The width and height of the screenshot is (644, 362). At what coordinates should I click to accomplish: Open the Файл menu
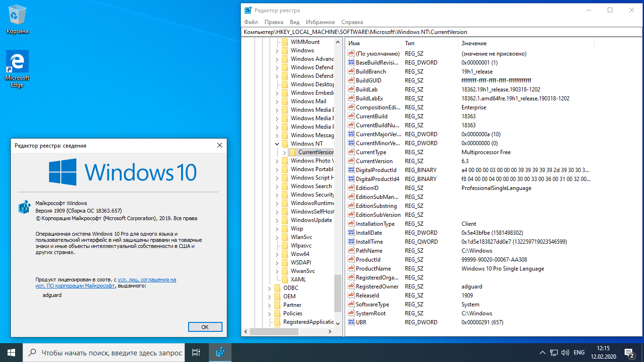coord(251,22)
